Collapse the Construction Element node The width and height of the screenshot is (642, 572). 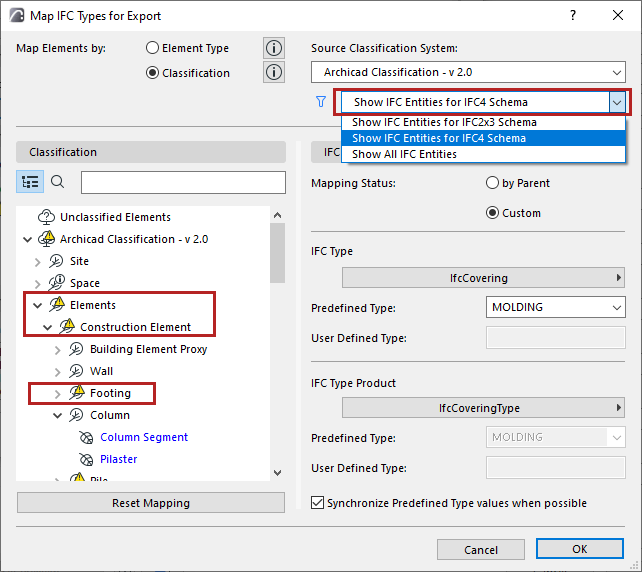pyautogui.click(x=47, y=327)
